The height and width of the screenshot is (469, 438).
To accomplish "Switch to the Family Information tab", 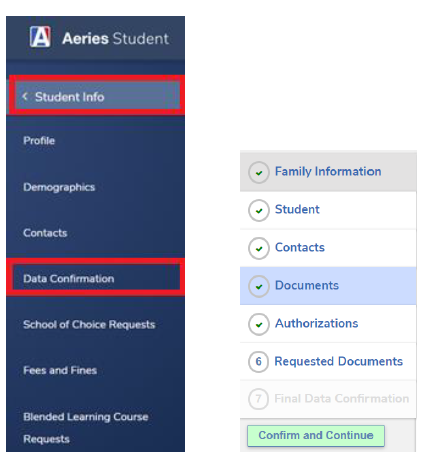I will [x=328, y=171].
